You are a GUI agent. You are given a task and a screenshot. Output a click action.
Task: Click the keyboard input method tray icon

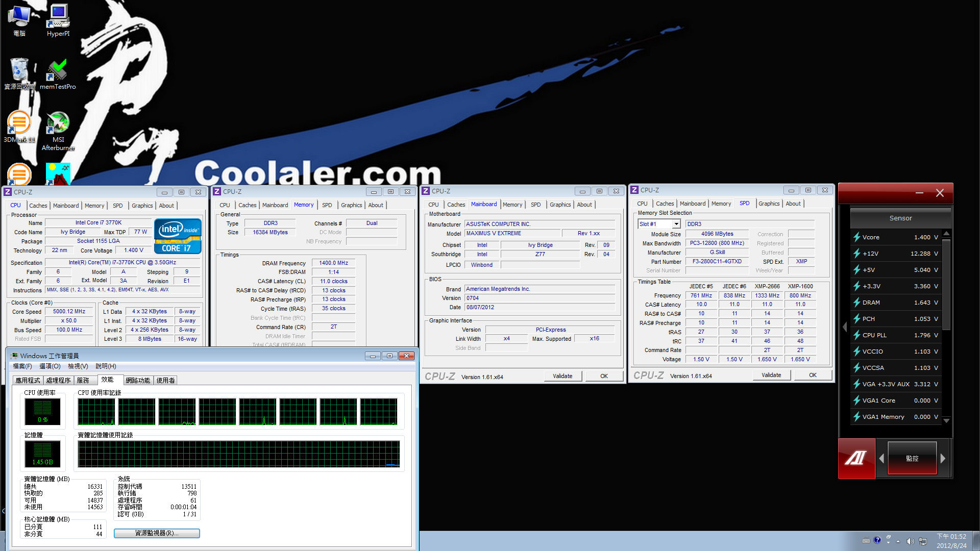tap(866, 541)
